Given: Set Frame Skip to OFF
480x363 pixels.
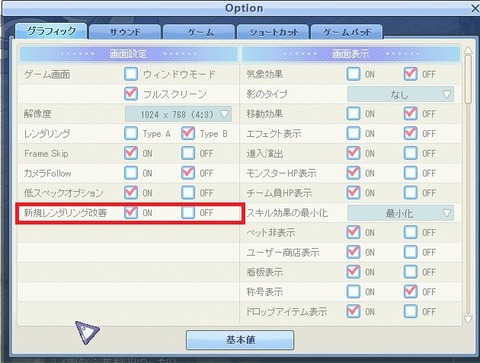Looking at the screenshot, I should [x=188, y=153].
